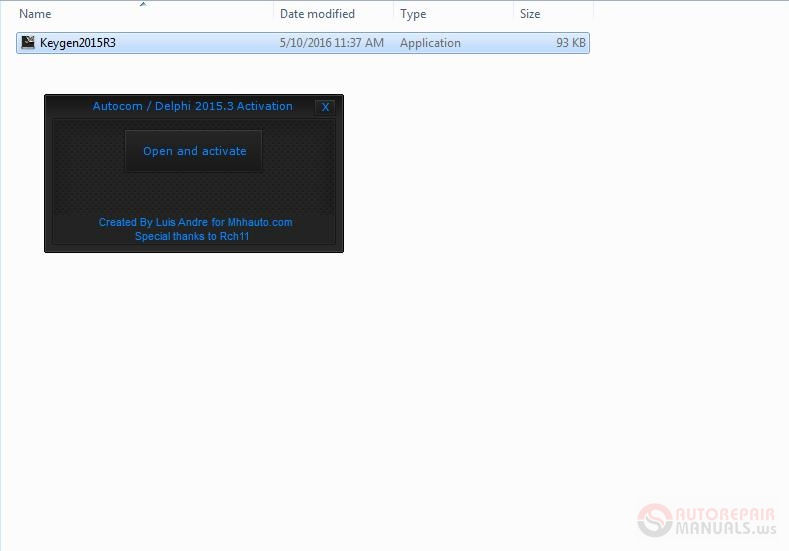Sort files by Date modified column
Image resolution: width=789 pixels, height=551 pixels.
tap(317, 14)
